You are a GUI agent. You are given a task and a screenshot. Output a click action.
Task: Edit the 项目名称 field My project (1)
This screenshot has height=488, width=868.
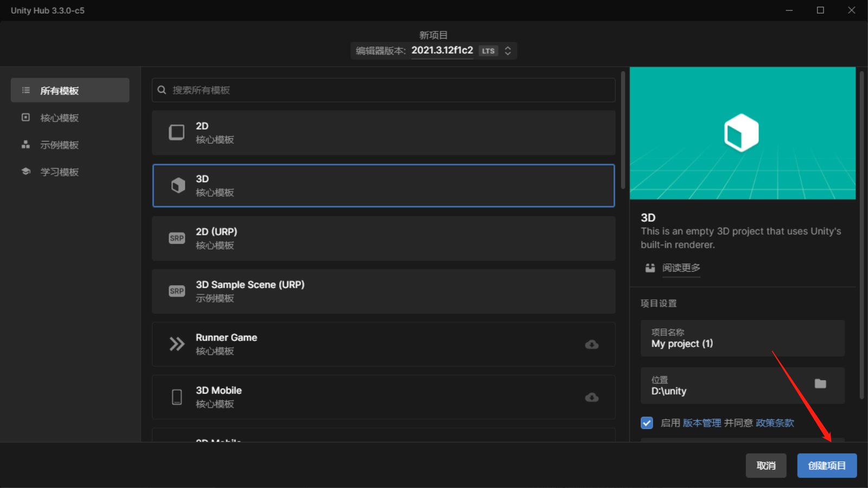point(743,338)
